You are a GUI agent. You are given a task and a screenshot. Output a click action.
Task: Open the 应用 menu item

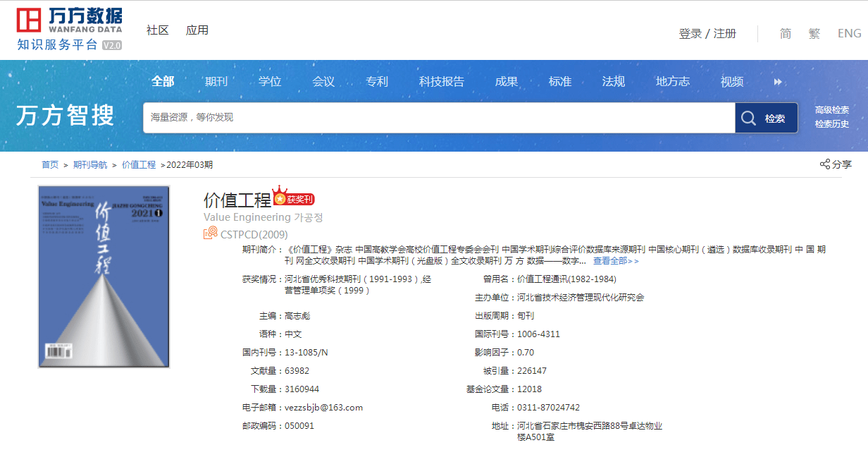(197, 30)
